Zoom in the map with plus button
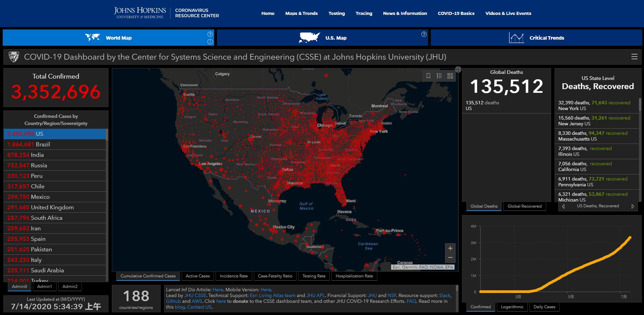This screenshot has height=315, width=644. coord(450,248)
